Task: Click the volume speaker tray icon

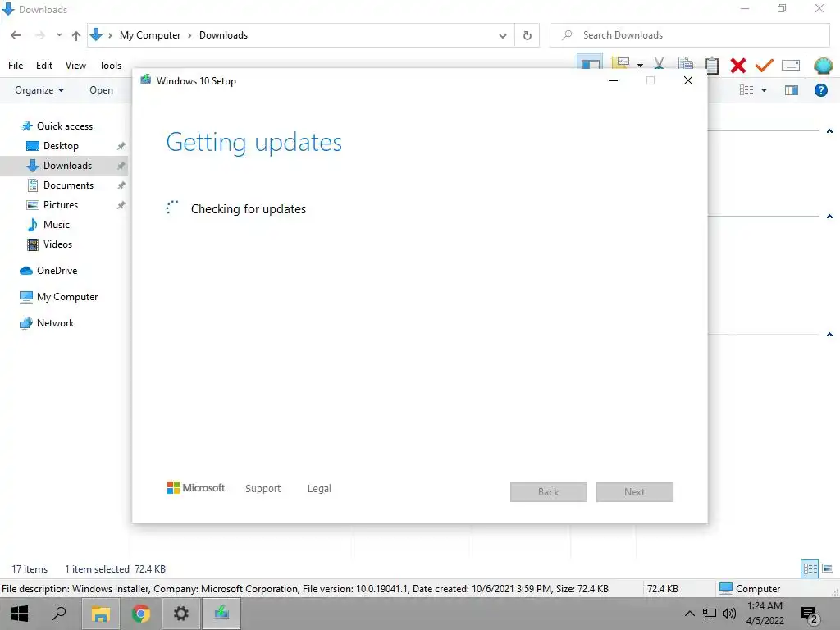Action: click(728, 614)
